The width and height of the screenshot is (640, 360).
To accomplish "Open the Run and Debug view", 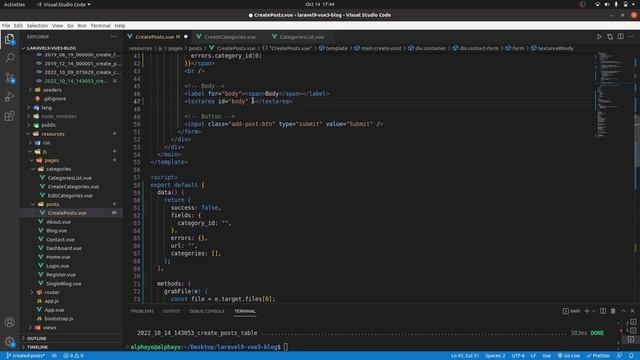I will click(9, 97).
